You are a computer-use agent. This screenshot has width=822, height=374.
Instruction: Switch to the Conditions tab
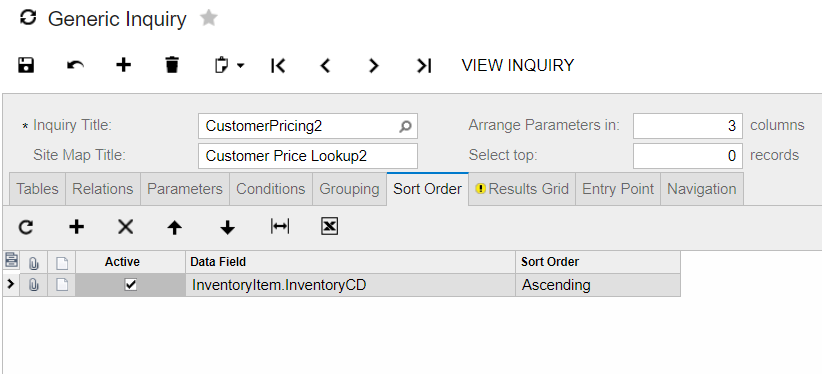click(x=271, y=189)
